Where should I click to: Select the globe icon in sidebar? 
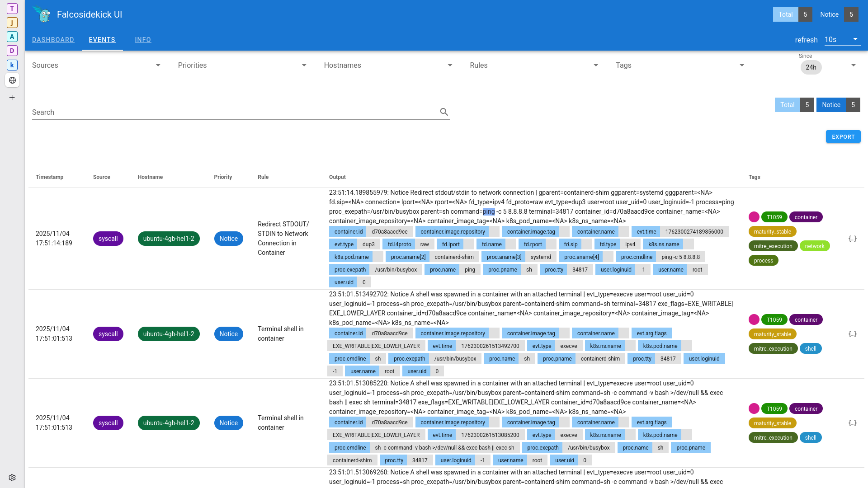coord(12,80)
